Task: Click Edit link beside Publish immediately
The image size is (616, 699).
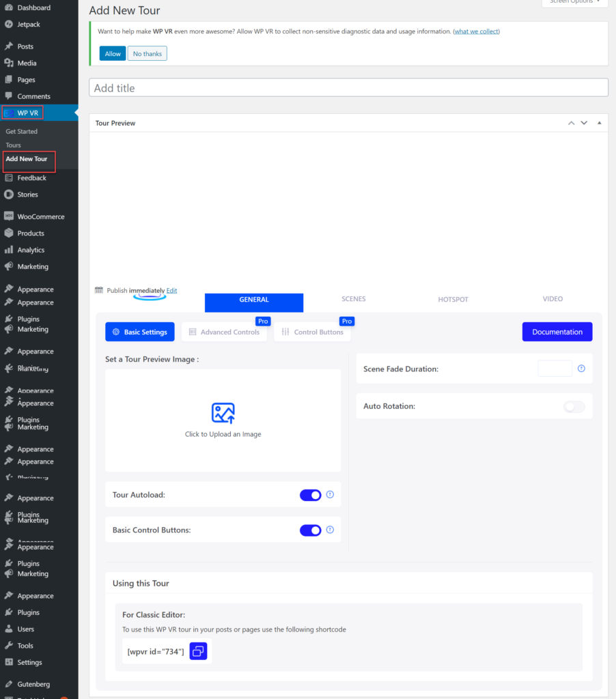Action: tap(171, 290)
